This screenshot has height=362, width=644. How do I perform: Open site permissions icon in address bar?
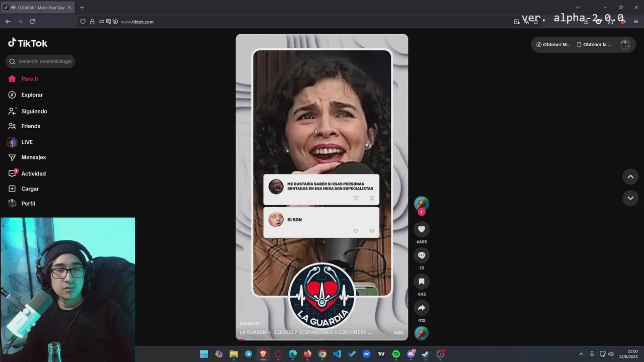[102, 22]
